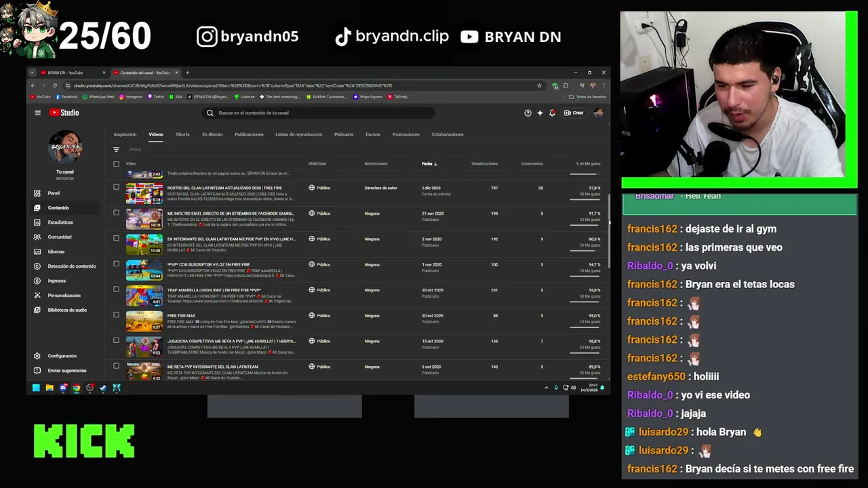This screenshot has width=868, height=488.
Task: Click the Visualizaciones column header
Action: 484,163
